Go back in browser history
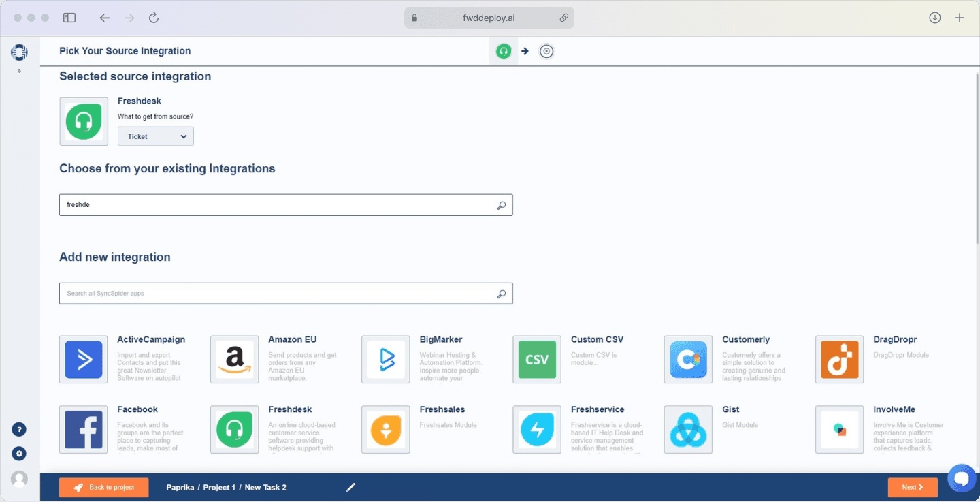This screenshot has width=980, height=502. [x=104, y=18]
